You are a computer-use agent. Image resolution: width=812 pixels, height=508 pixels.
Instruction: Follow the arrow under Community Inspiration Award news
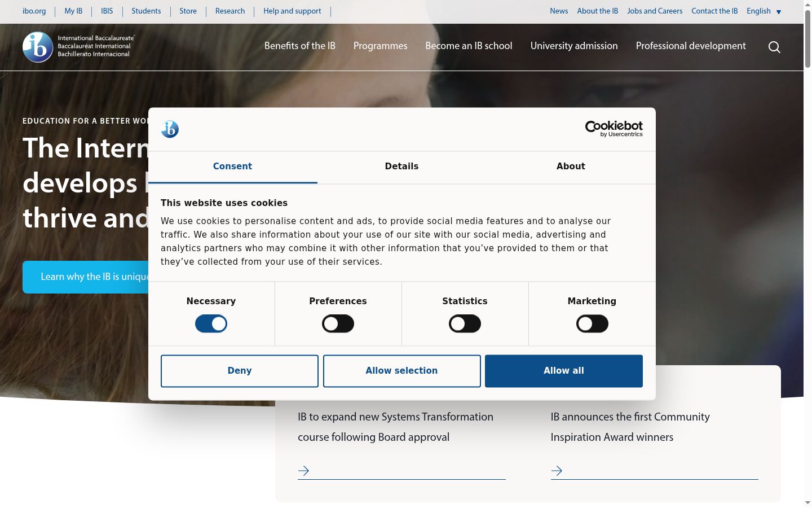point(557,471)
